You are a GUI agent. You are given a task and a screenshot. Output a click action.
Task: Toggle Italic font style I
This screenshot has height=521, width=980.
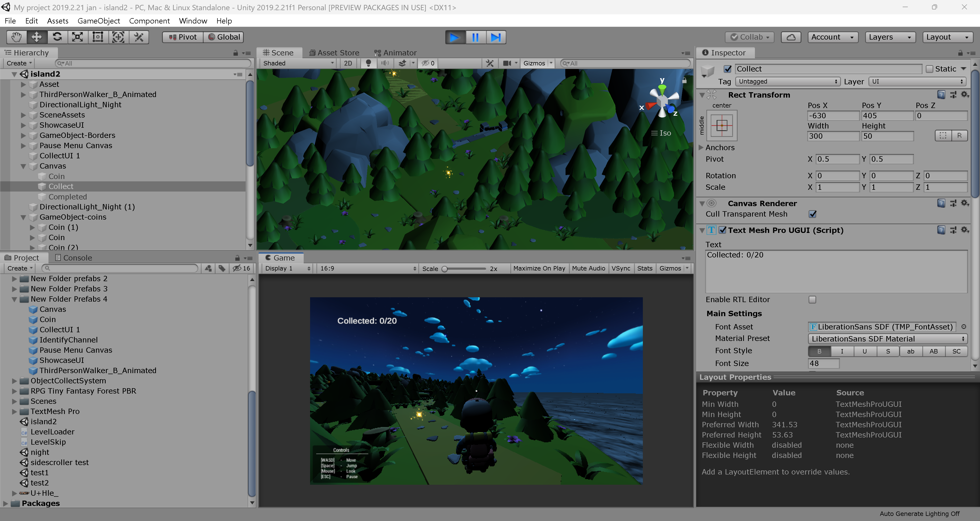(x=842, y=351)
